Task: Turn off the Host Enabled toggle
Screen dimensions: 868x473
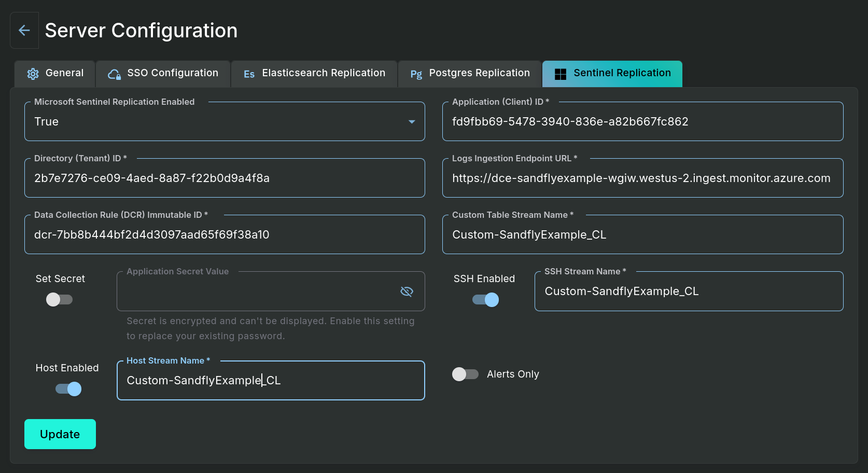Action: tap(68, 389)
